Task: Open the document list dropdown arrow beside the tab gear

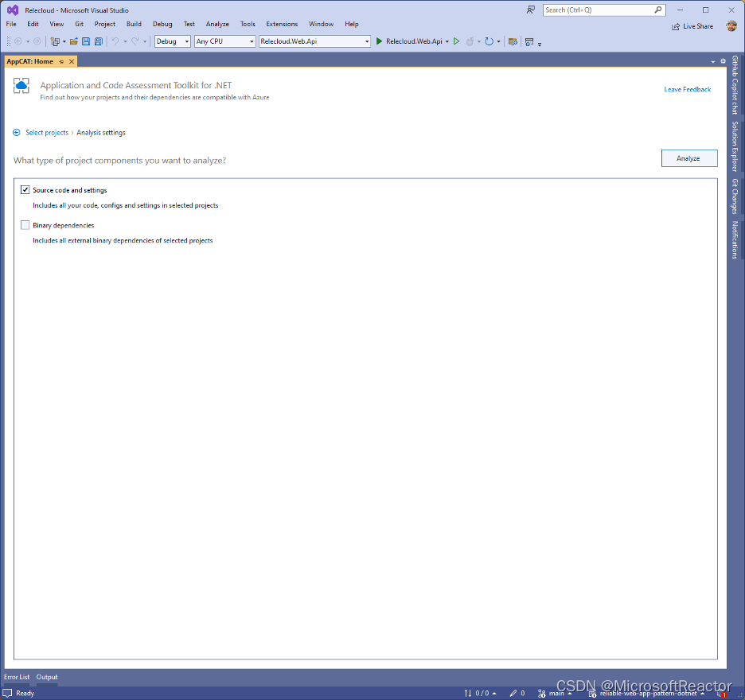Action: tap(712, 62)
